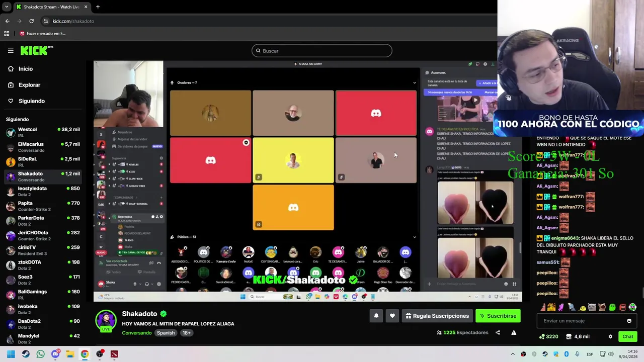This screenshot has width=644, height=362.
Task: Open Chrome apps grid in bookmarks bar
Action: tap(7, 34)
